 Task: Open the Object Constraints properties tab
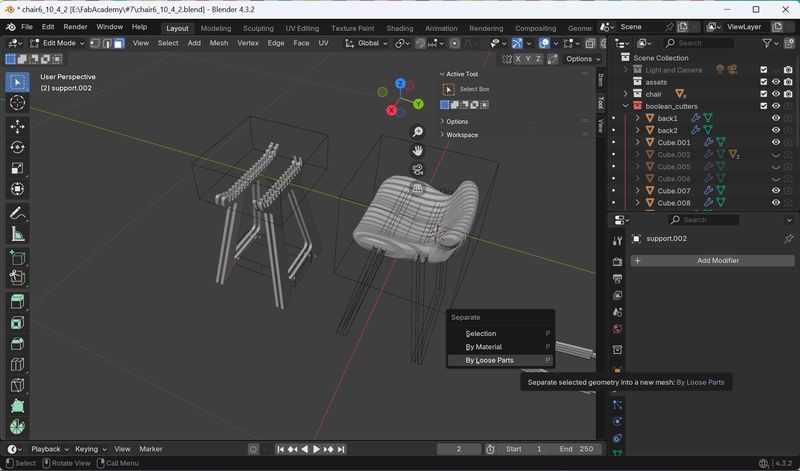tap(617, 438)
